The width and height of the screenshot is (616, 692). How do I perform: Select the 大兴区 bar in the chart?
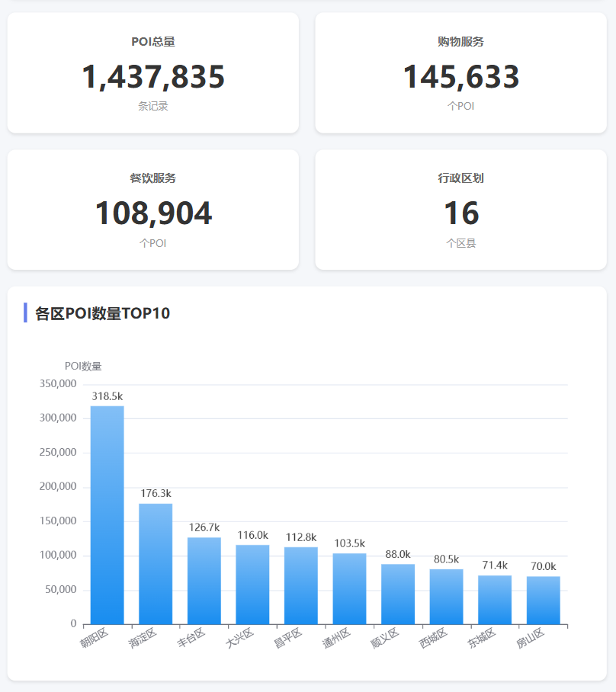click(x=252, y=585)
